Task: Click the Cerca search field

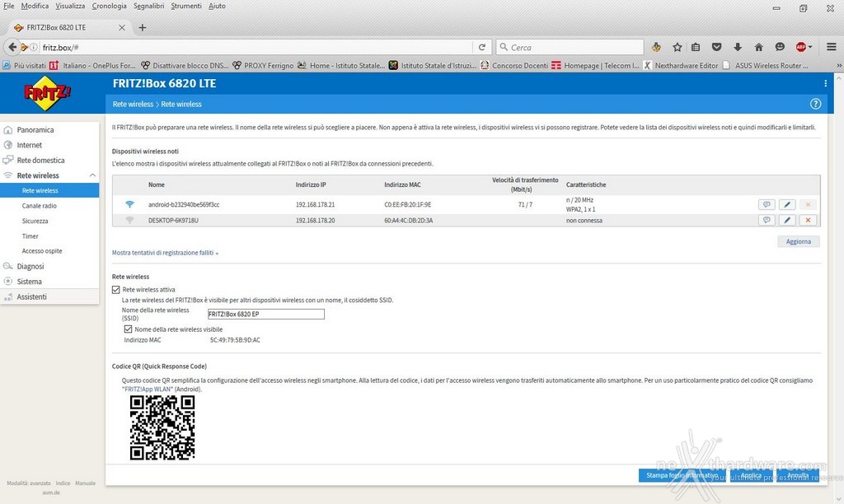Action: [570, 47]
